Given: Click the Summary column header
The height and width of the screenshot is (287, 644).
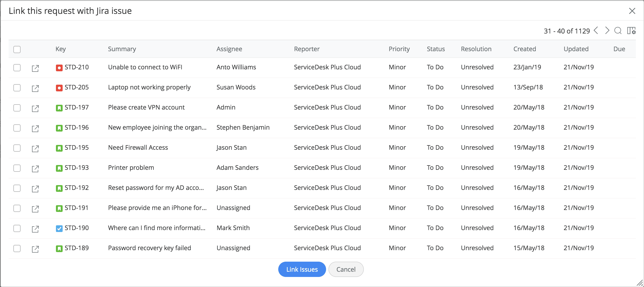Looking at the screenshot, I should (x=122, y=49).
